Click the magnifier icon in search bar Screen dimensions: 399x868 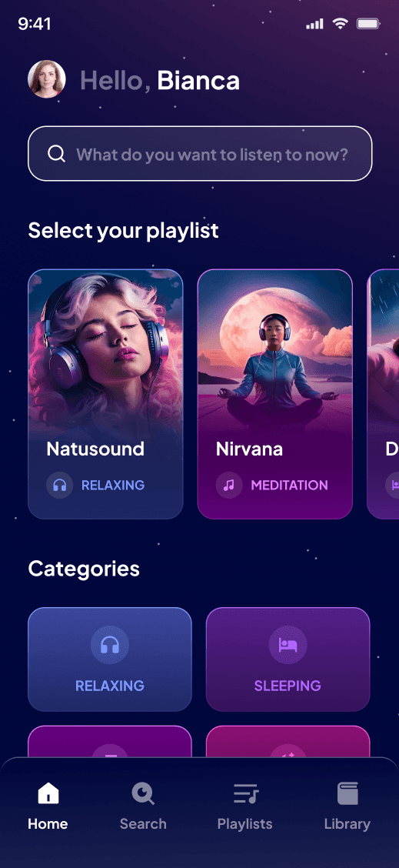pos(56,153)
